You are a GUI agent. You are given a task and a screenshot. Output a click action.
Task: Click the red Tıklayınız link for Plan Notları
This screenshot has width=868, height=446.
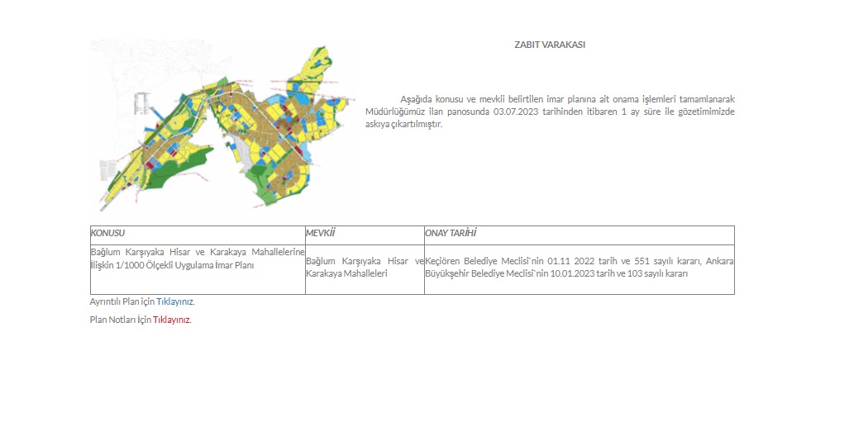(171, 320)
